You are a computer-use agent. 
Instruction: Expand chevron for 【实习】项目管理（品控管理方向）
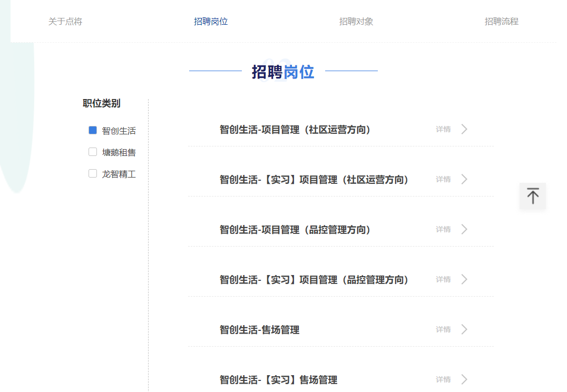[x=464, y=279]
